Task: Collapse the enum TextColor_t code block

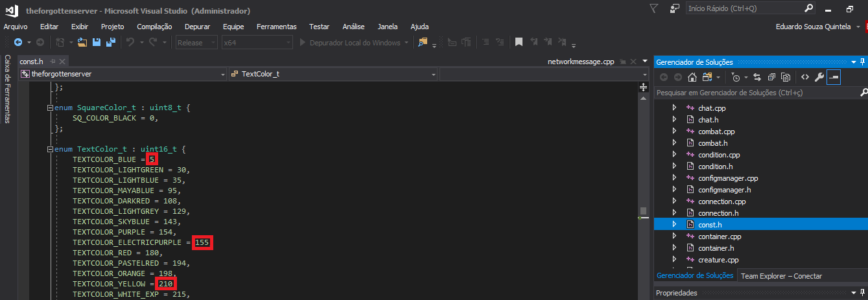Action: (50, 149)
